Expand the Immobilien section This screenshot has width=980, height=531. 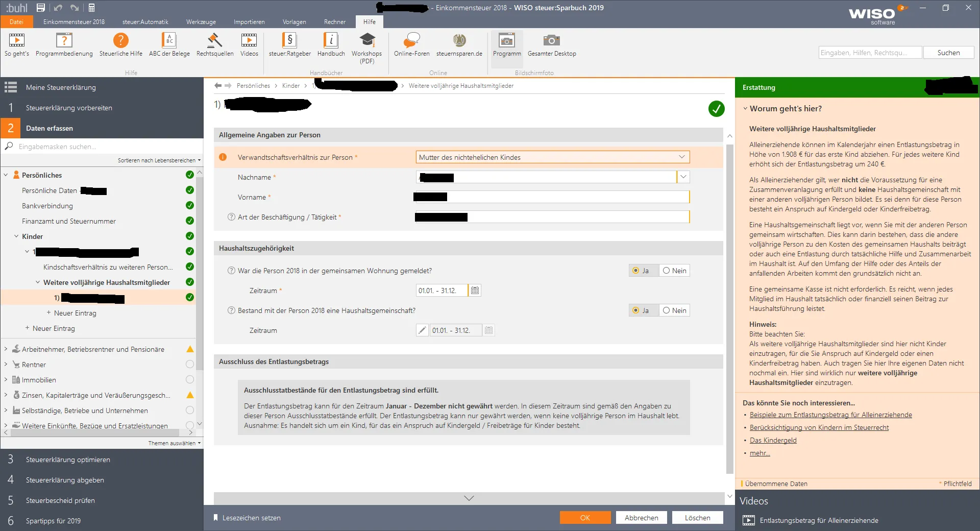tap(6, 380)
